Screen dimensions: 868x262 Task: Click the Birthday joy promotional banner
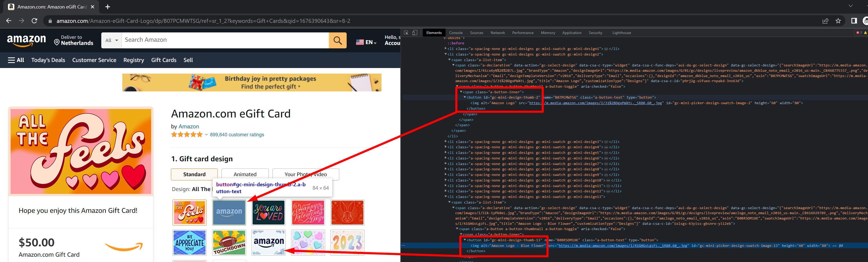pyautogui.click(x=252, y=83)
